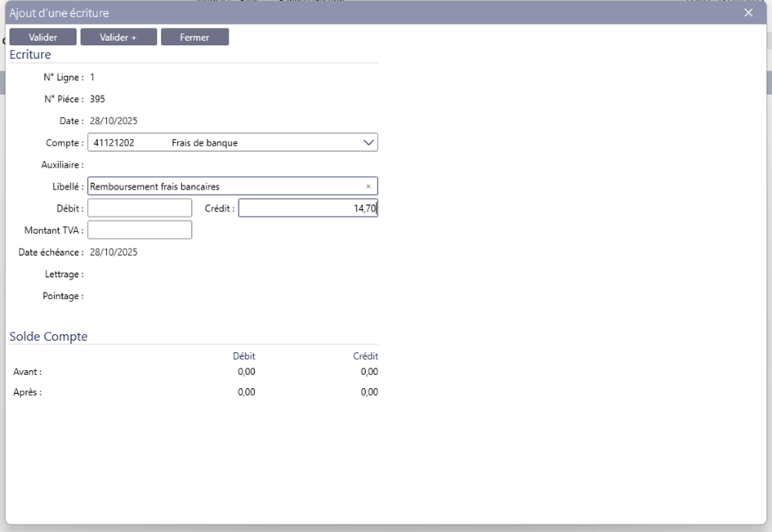The height and width of the screenshot is (532, 772).
Task: Click the N° Ligne value
Action: tap(92, 78)
